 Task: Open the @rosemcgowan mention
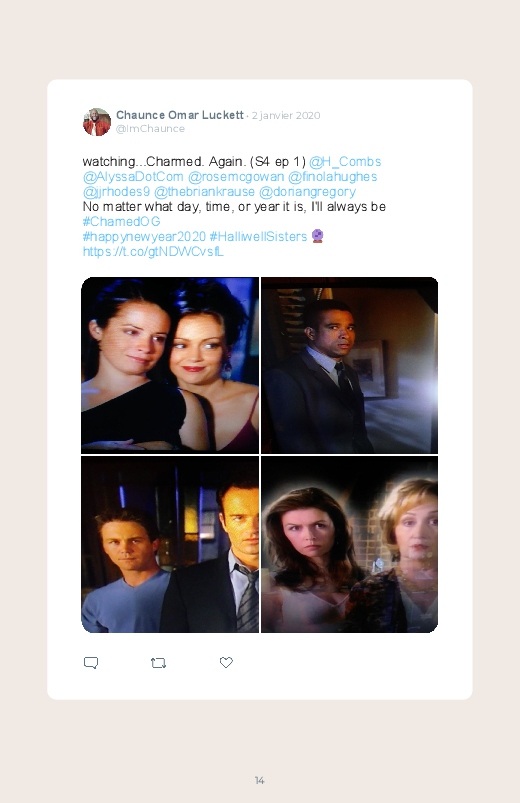click(x=236, y=177)
